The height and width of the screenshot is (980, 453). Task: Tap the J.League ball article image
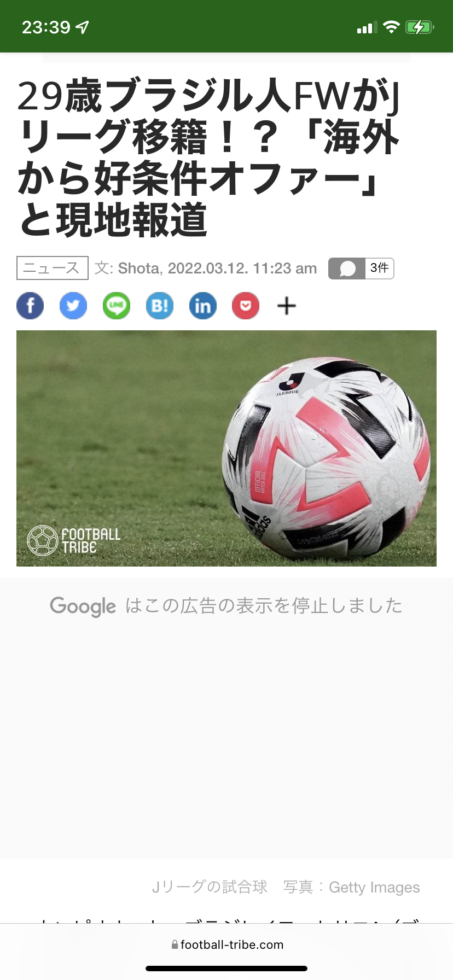[x=226, y=448]
